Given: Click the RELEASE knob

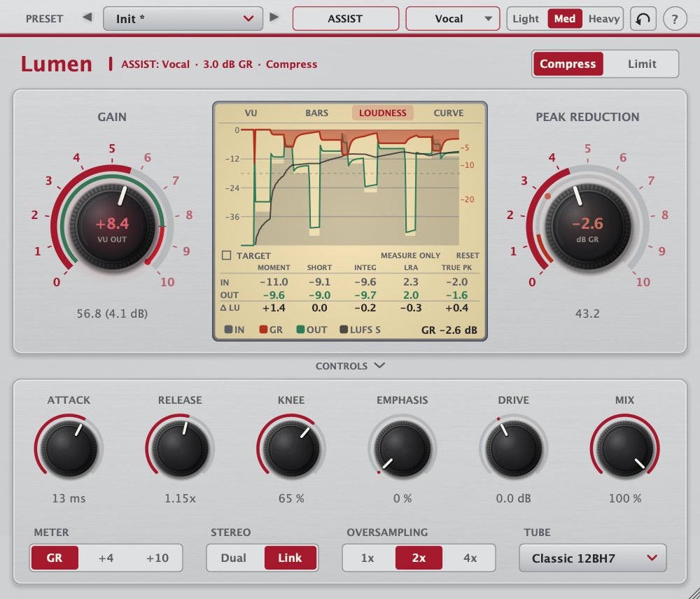Looking at the screenshot, I should pyautogui.click(x=180, y=448).
